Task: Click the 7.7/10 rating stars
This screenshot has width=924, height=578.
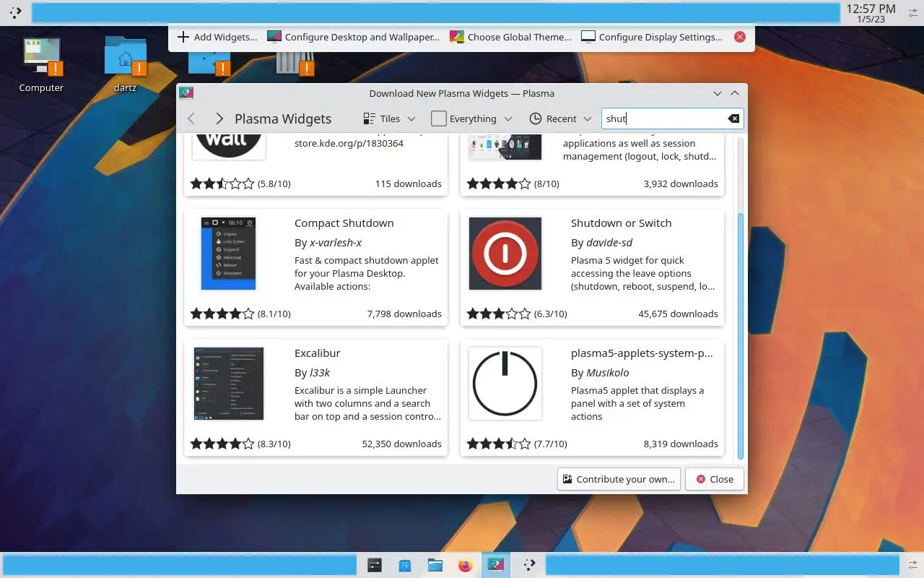Action: tap(517, 444)
